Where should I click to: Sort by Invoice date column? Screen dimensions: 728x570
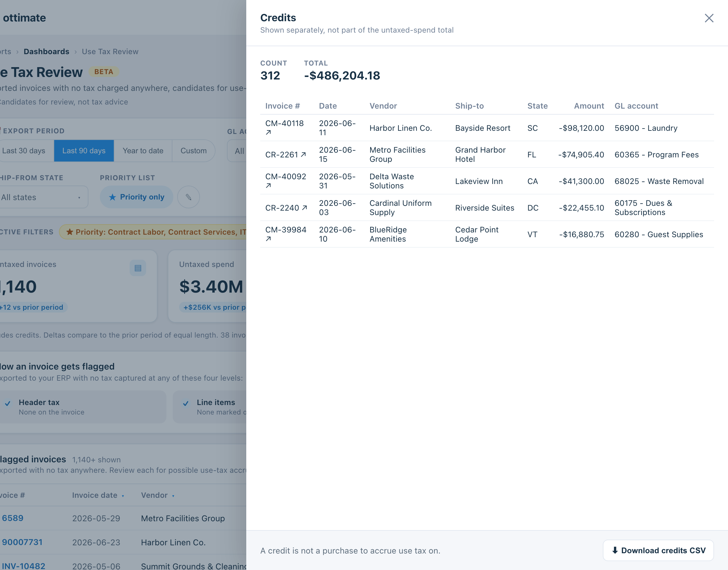click(98, 495)
